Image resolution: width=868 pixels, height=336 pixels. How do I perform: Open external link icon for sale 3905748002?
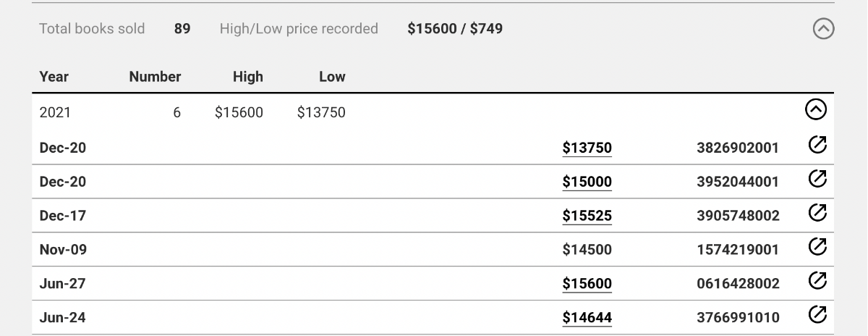(x=817, y=213)
